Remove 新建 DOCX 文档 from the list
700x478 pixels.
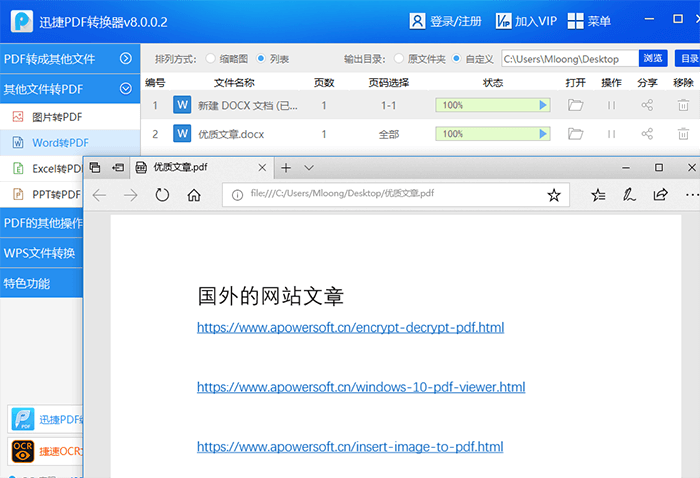[x=683, y=105]
